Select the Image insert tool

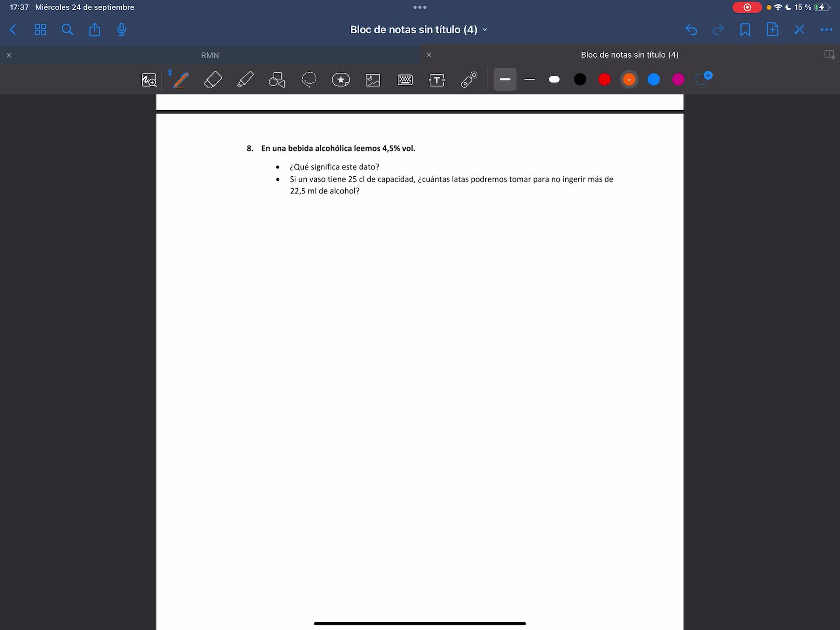[x=373, y=80]
